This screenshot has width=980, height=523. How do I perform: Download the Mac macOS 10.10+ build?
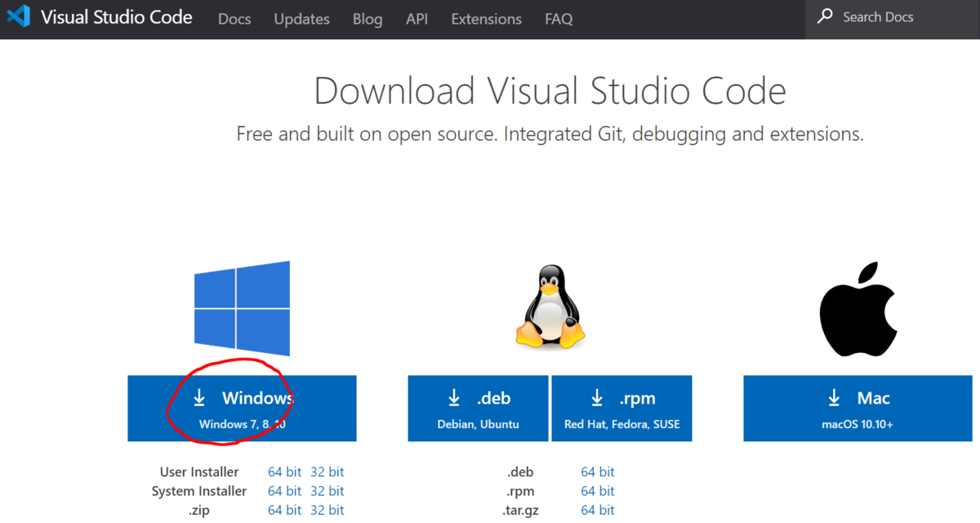[x=857, y=409]
